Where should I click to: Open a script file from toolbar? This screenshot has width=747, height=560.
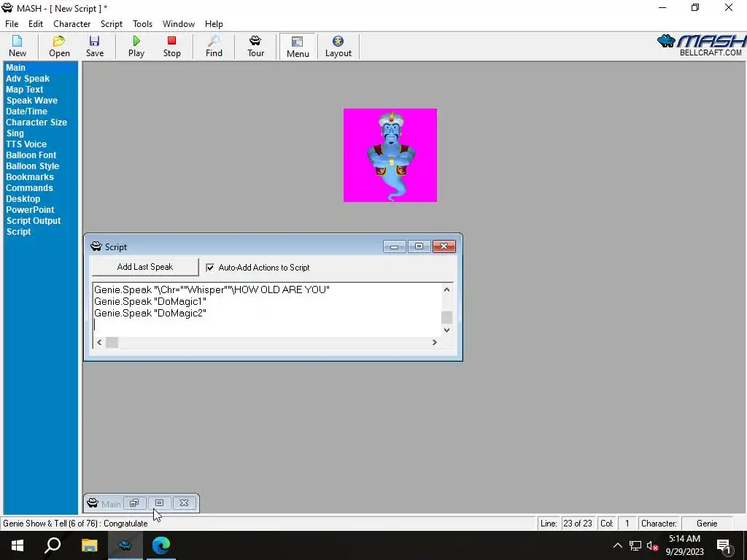59,46
